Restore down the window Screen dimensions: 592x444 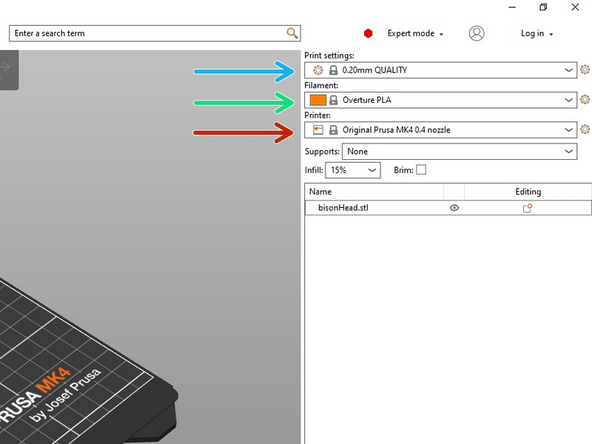click(543, 7)
